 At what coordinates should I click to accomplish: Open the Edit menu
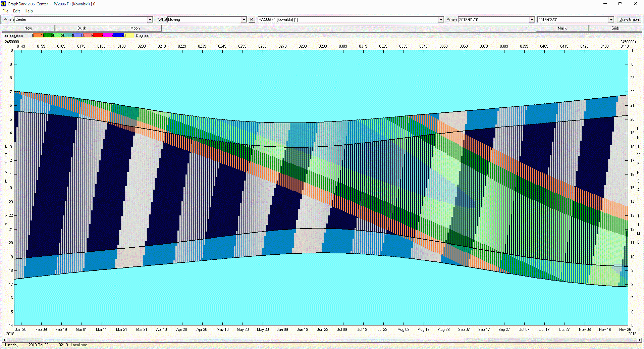(16, 11)
